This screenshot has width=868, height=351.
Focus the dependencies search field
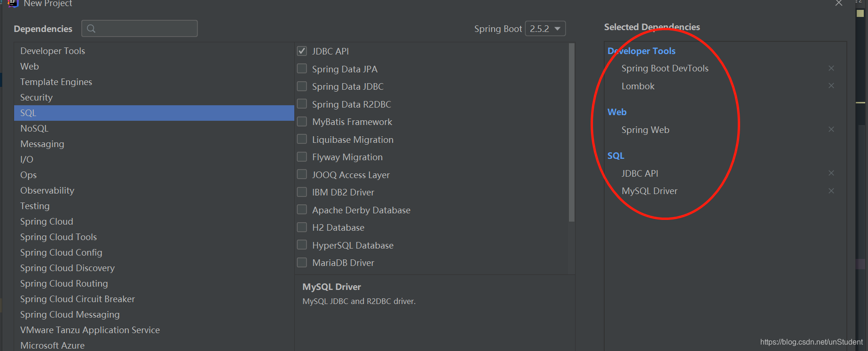coord(140,29)
